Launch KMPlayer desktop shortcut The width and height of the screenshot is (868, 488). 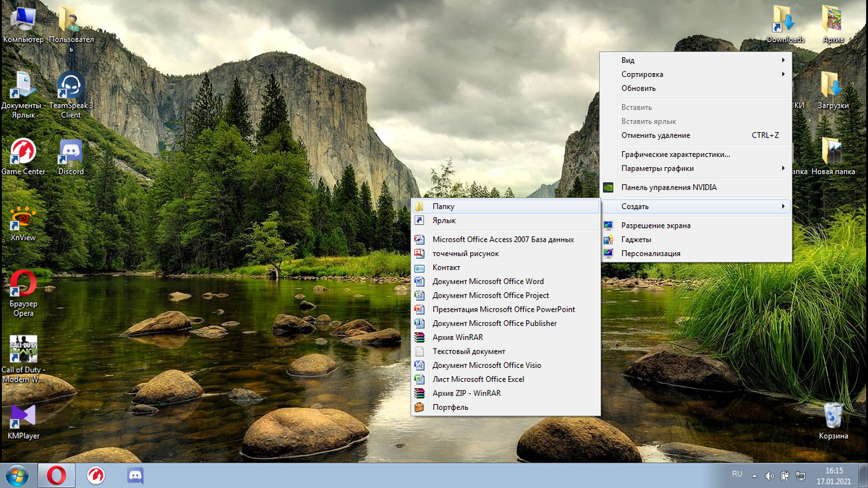23,421
